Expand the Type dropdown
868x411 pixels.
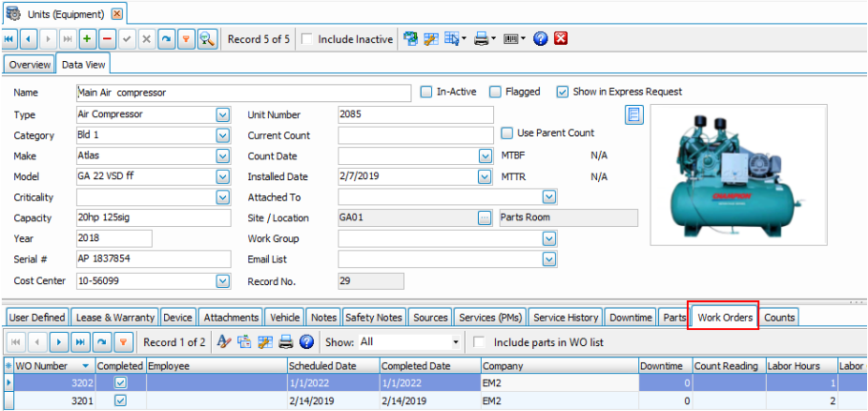pos(222,115)
